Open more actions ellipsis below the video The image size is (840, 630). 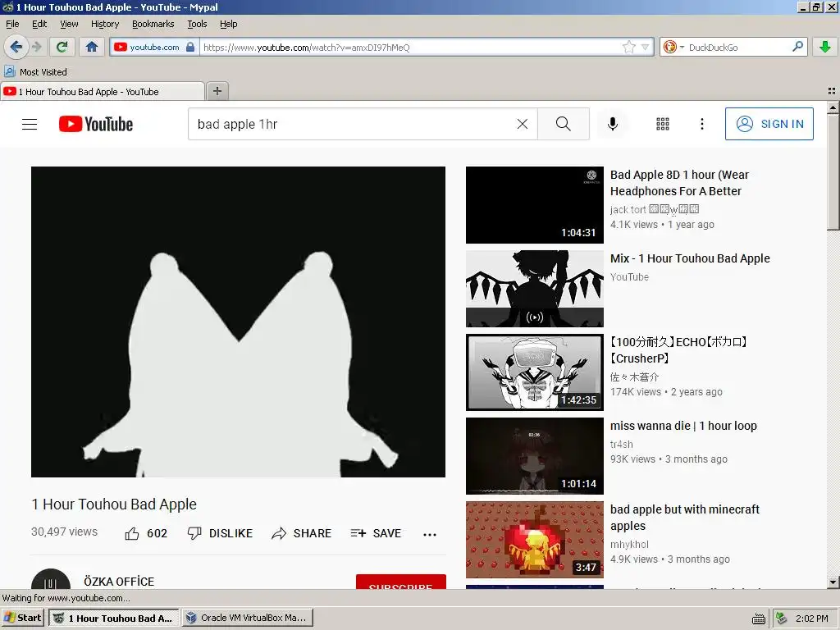click(x=430, y=534)
